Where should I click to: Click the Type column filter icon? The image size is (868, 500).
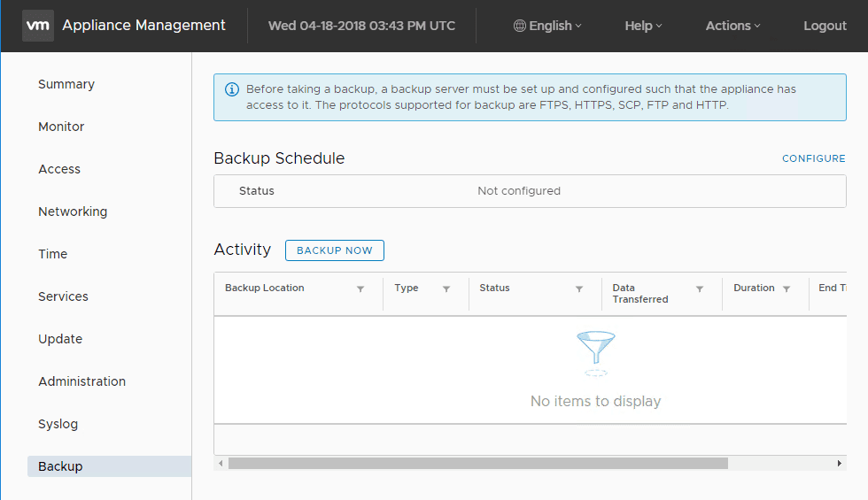(x=446, y=289)
